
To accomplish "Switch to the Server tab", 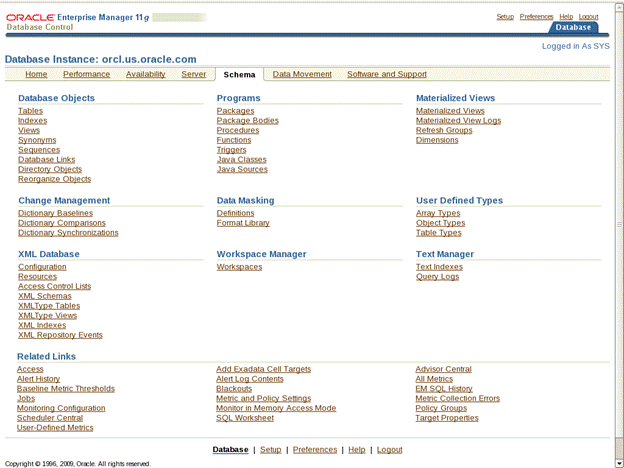I will click(194, 74).
